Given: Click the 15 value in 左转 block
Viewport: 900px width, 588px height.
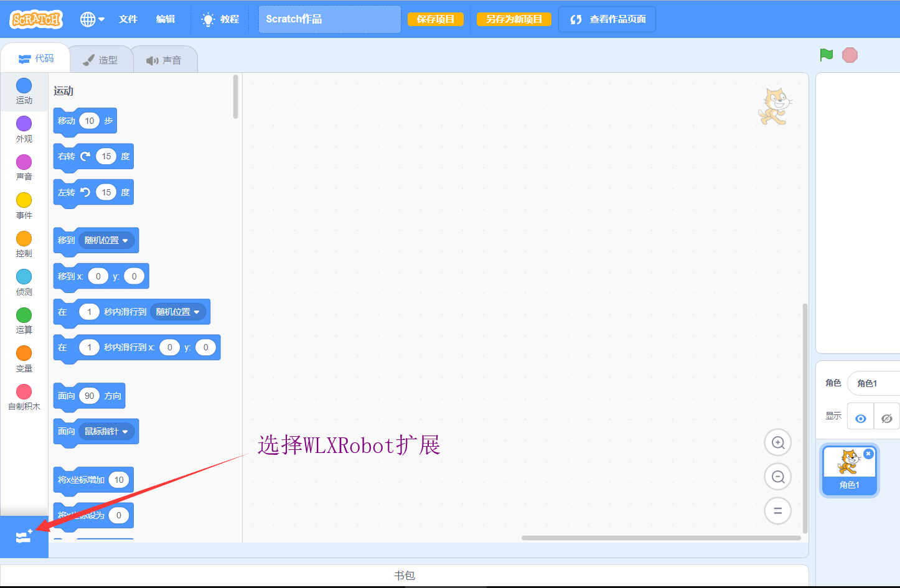Looking at the screenshot, I should point(106,192).
